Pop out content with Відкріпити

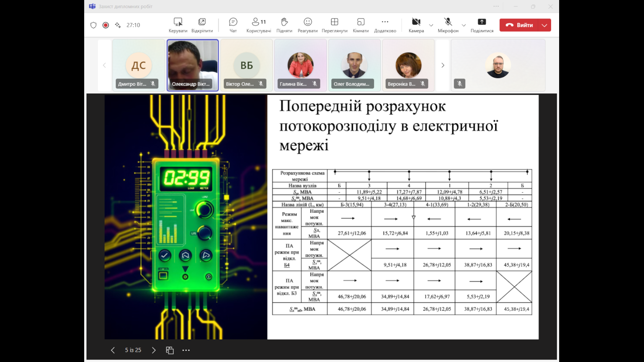point(202,25)
